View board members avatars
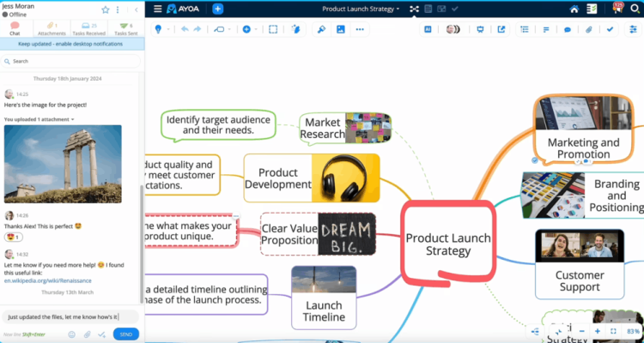644x343 pixels. [453, 29]
